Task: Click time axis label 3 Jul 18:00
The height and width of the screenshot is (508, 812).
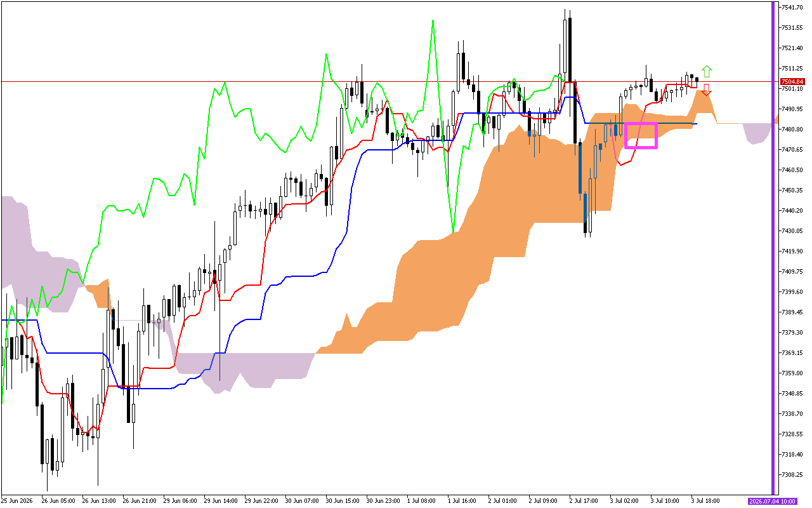Action: [x=705, y=501]
